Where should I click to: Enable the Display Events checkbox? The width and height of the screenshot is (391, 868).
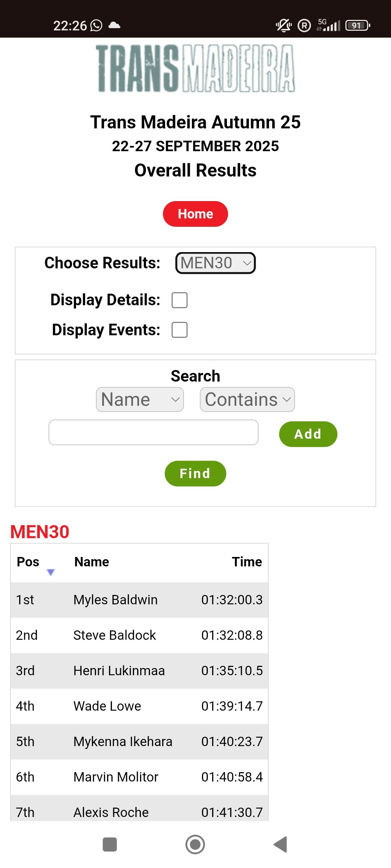pos(180,330)
